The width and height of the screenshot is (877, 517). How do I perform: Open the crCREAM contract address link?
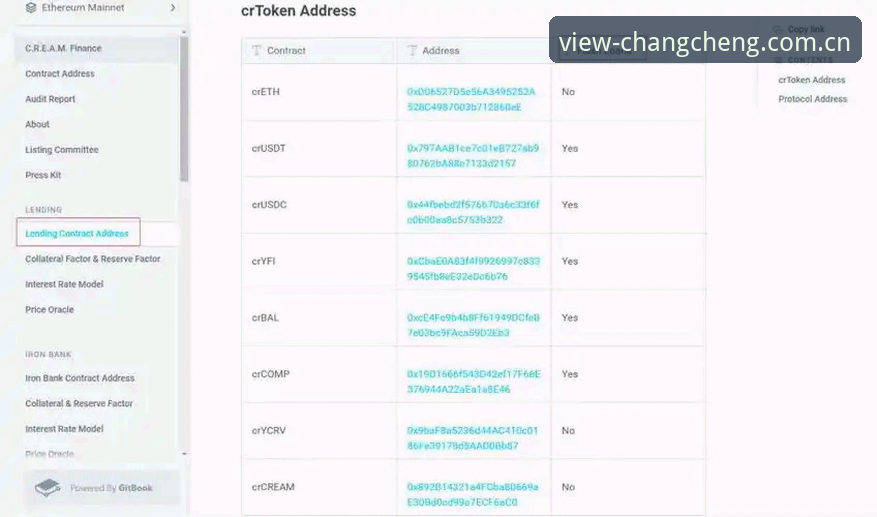(473, 495)
